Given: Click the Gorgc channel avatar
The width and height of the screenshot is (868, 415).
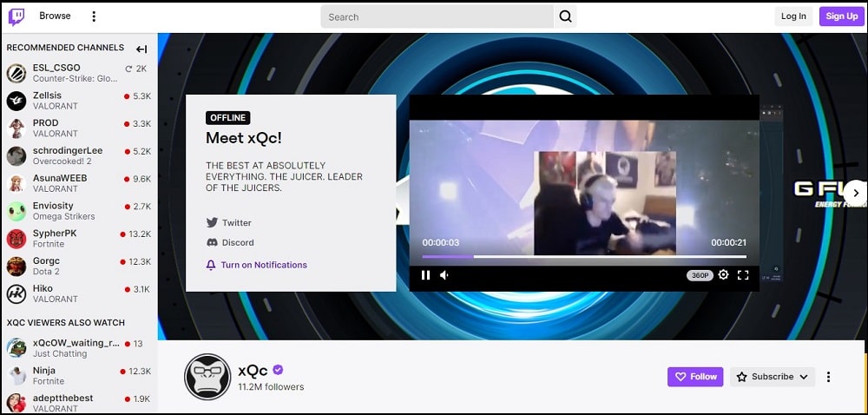Looking at the screenshot, I should tap(16, 267).
